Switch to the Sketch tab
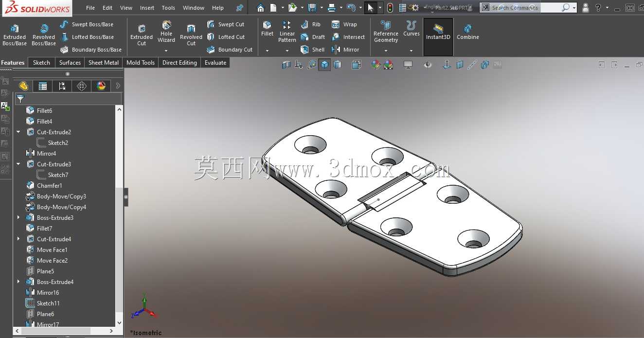644x338 pixels. [41, 63]
